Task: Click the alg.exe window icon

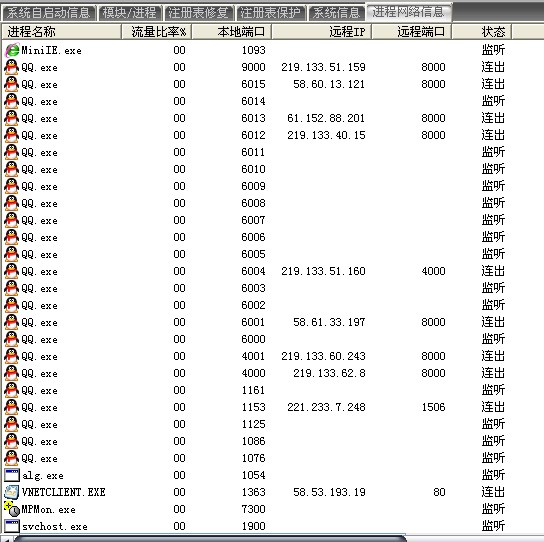Action: tap(11, 475)
